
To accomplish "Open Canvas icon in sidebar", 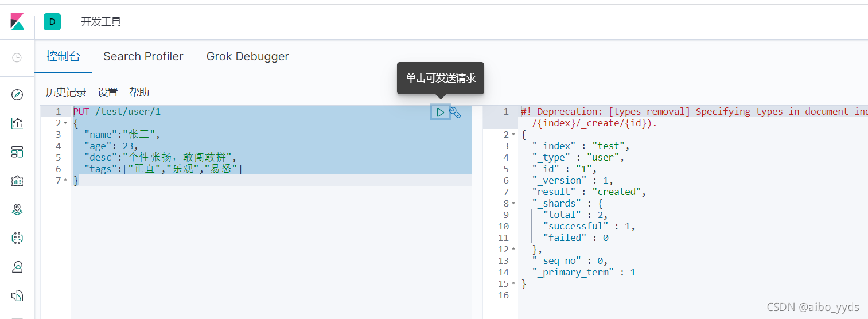I will coord(17,181).
